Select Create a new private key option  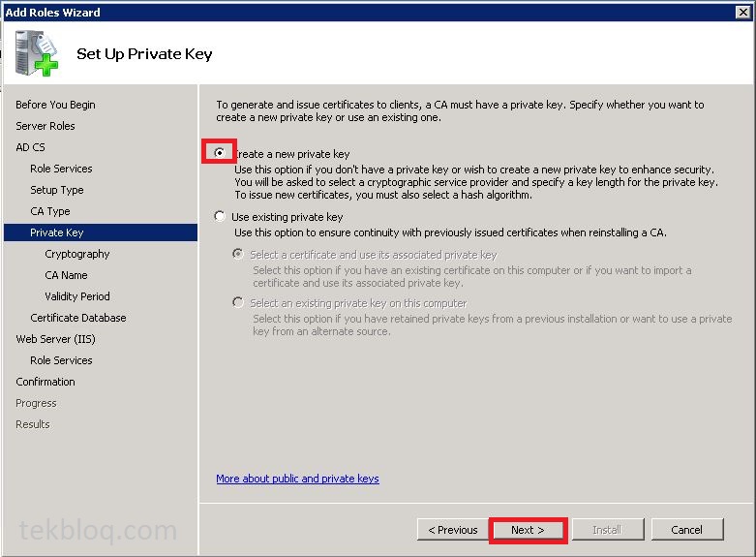[x=220, y=153]
